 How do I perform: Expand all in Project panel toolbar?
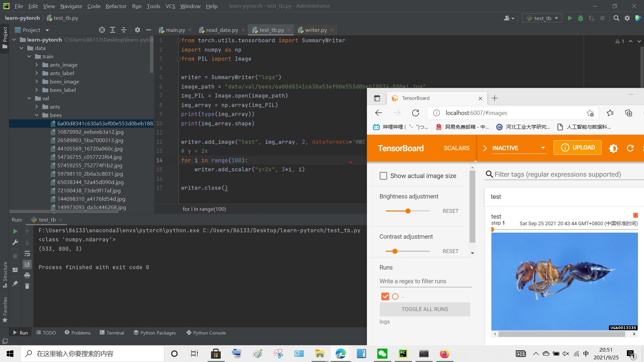pyautogui.click(x=113, y=30)
